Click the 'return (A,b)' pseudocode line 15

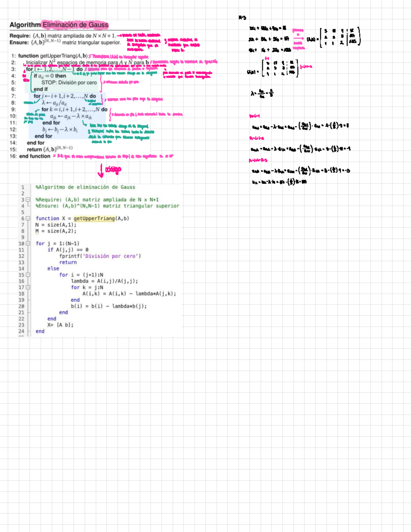(x=50, y=149)
